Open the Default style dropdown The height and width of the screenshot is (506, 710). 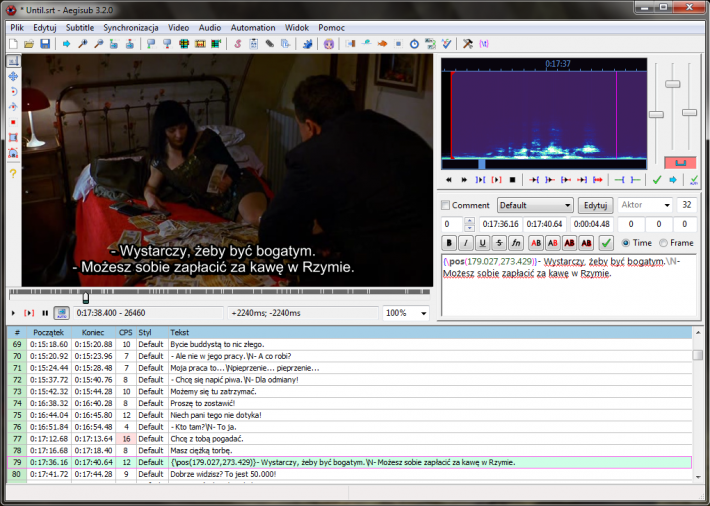tap(535, 205)
